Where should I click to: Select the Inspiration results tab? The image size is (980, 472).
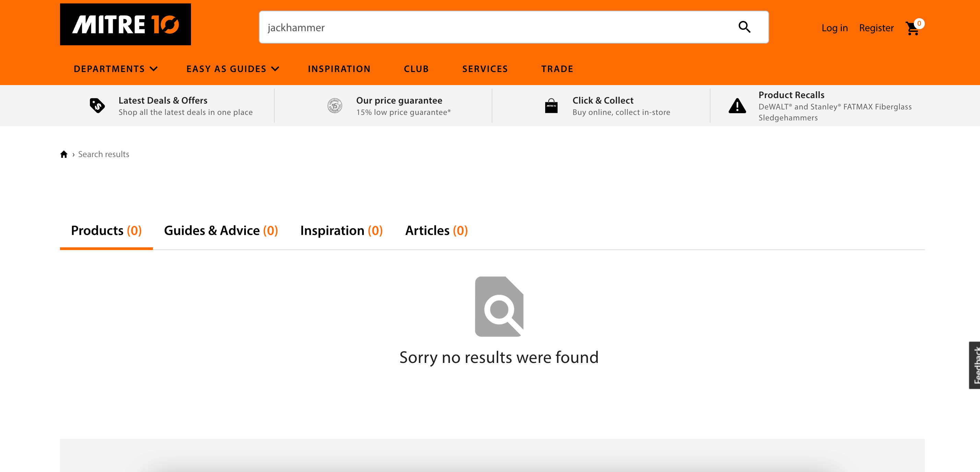341,230
